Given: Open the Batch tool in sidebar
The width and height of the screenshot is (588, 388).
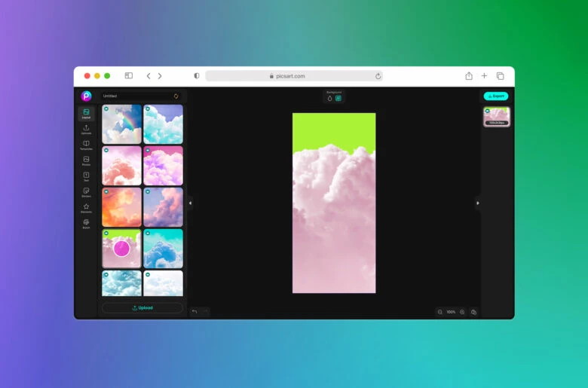Looking at the screenshot, I should coord(86,224).
